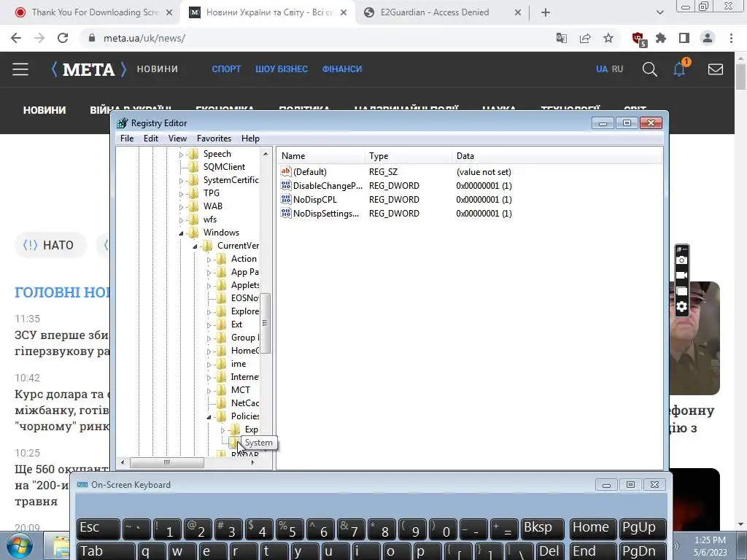This screenshot has width=747, height=560.
Task: Expand the SystemCertific registry key
Action: [181, 181]
